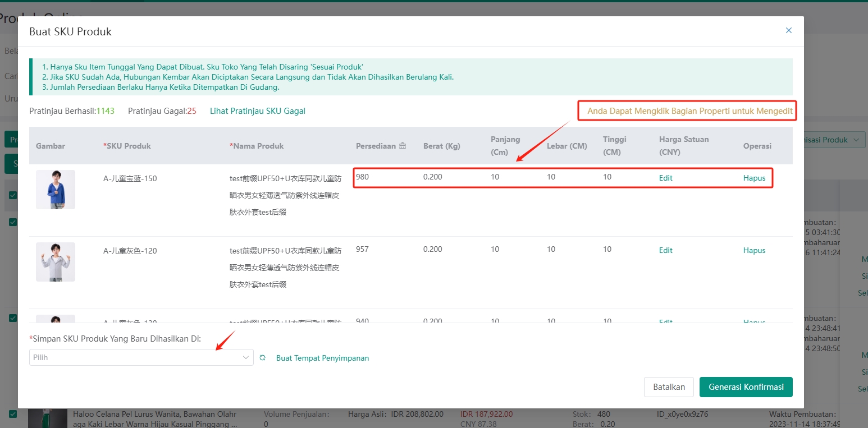Edit stock value 957
The width and height of the screenshot is (868, 428).
click(x=362, y=249)
